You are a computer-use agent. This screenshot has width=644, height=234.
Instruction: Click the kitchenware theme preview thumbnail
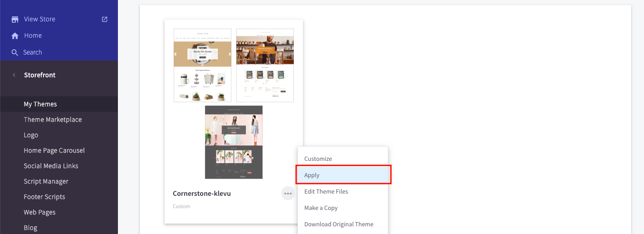[202, 65]
